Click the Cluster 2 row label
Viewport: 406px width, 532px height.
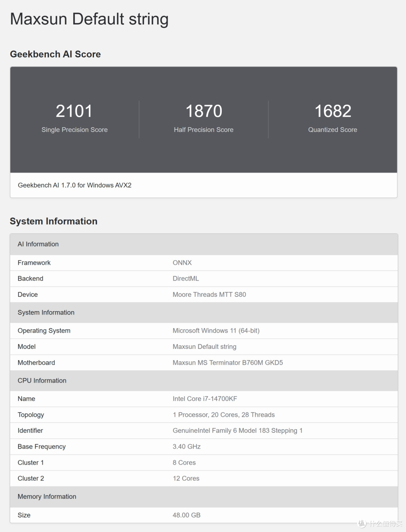tap(31, 478)
